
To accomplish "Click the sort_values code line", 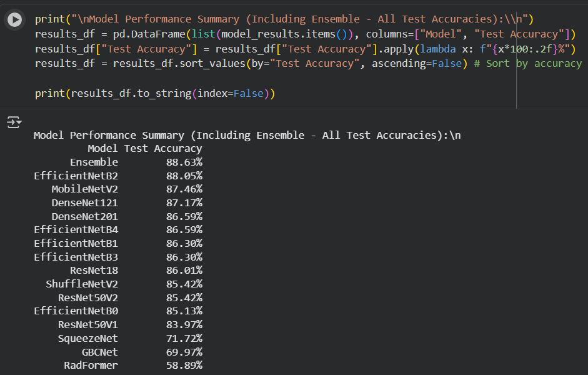I will 250,63.
